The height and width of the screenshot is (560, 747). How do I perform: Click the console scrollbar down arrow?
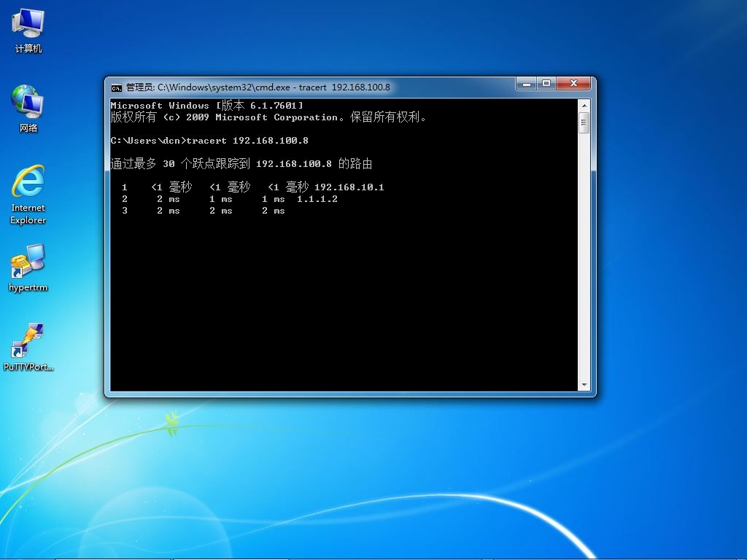point(584,385)
